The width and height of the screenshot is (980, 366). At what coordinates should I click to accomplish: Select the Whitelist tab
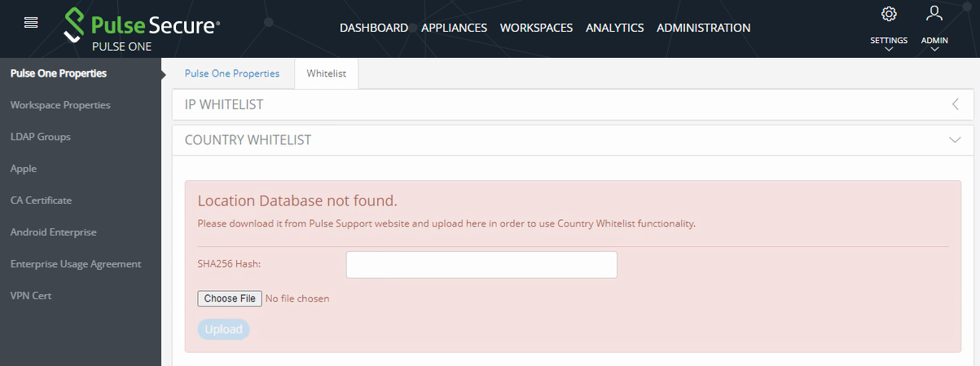327,73
